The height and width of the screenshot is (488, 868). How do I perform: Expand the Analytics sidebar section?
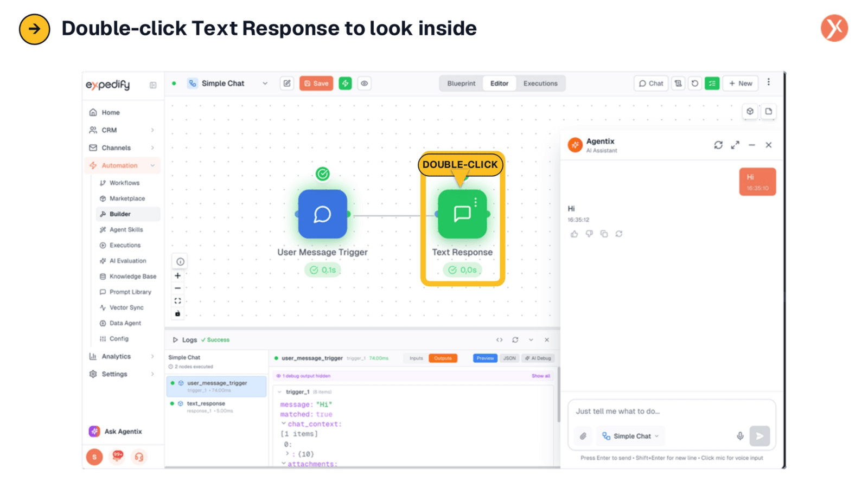coord(123,356)
